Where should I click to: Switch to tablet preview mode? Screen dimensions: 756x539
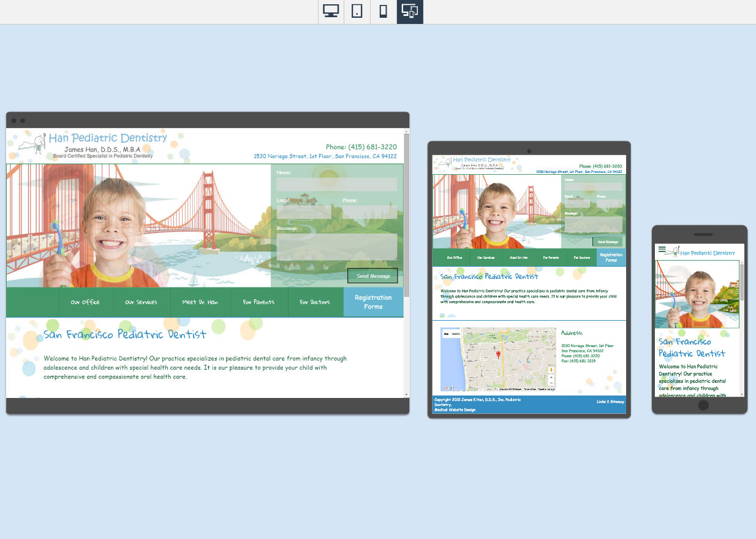(x=357, y=12)
